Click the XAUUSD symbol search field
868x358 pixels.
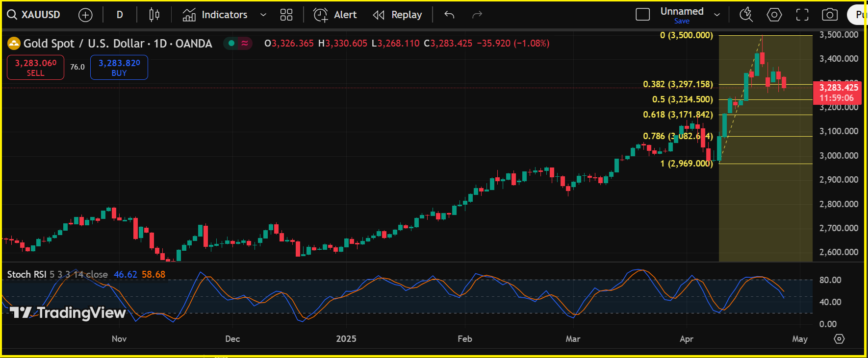tap(34, 15)
